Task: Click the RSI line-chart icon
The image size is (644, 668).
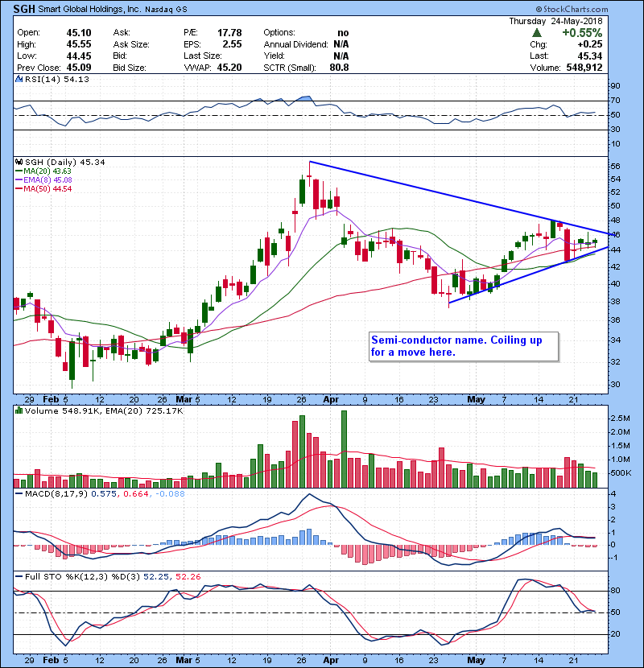Action: (x=19, y=79)
